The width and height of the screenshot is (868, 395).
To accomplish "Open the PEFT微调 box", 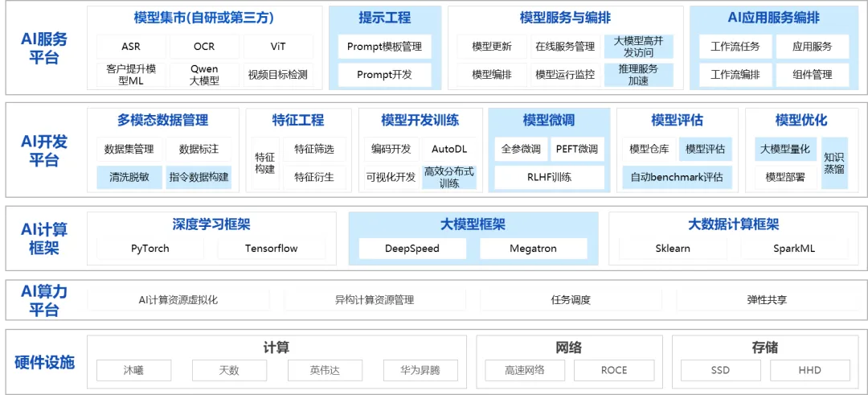I will 576,149.
